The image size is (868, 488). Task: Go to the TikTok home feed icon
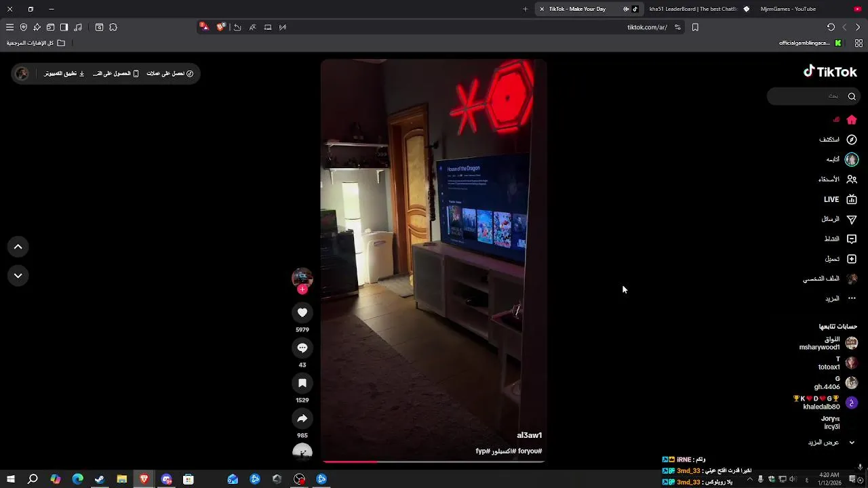(852, 120)
